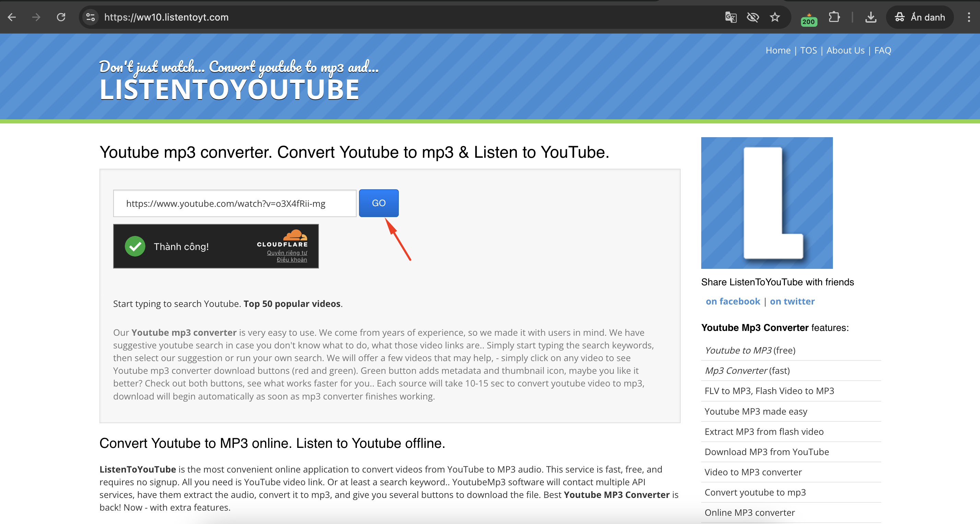Click the translate page icon
This screenshot has height=524, width=980.
coord(730,17)
